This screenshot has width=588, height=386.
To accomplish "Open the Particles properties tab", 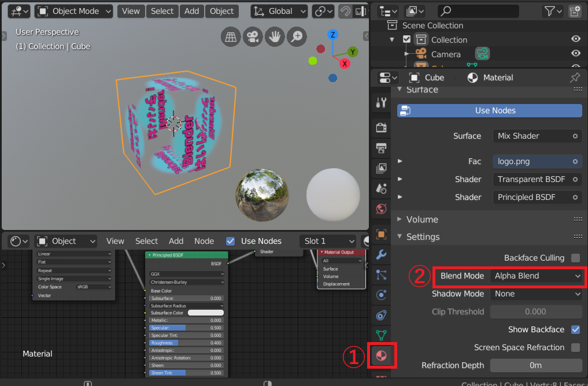I will pyautogui.click(x=381, y=275).
